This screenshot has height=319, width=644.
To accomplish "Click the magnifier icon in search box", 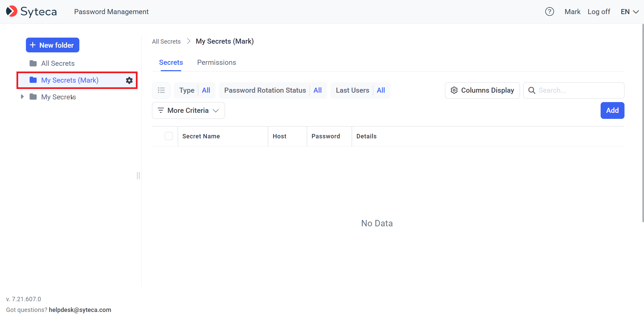I will 532,90.
